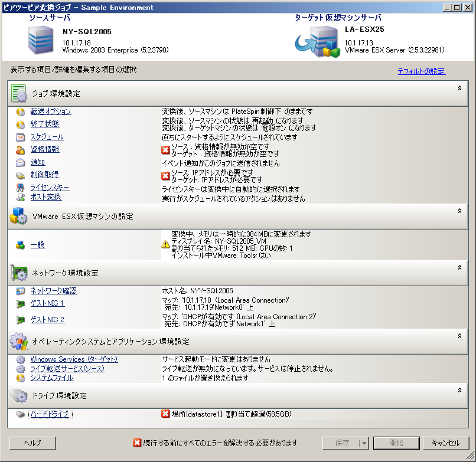Click the 終了状態 row icon
The width and height of the screenshot is (476, 462).
click(x=20, y=124)
